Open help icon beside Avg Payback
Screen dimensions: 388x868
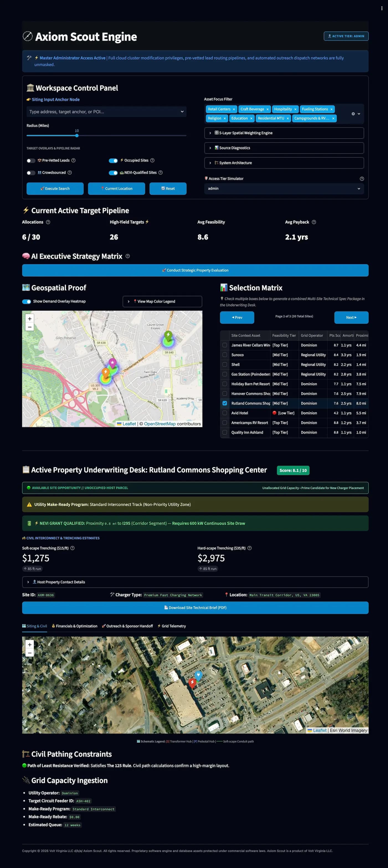314,222
